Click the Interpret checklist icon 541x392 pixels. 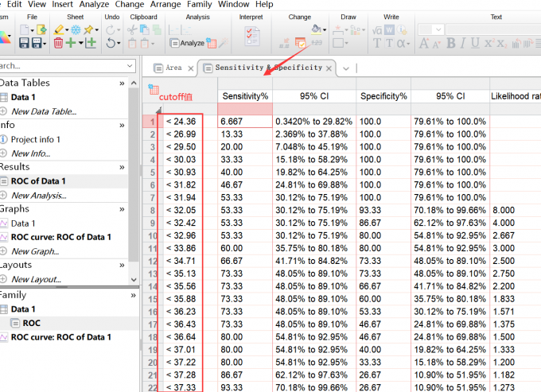tap(252, 37)
